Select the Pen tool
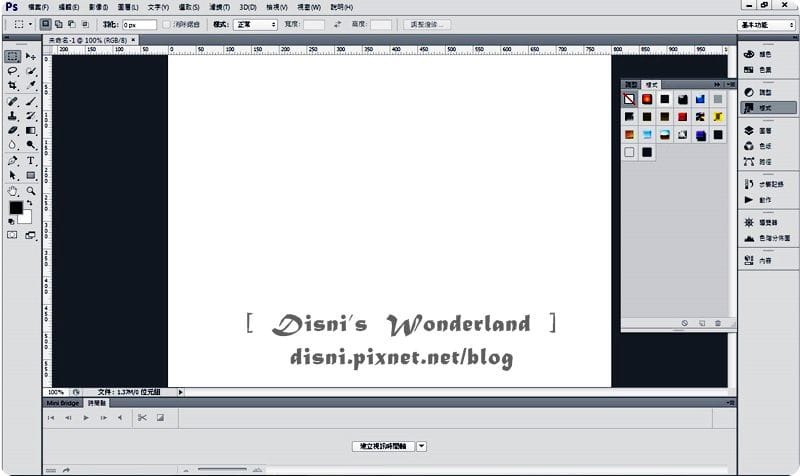The height and width of the screenshot is (476, 800). click(x=13, y=161)
